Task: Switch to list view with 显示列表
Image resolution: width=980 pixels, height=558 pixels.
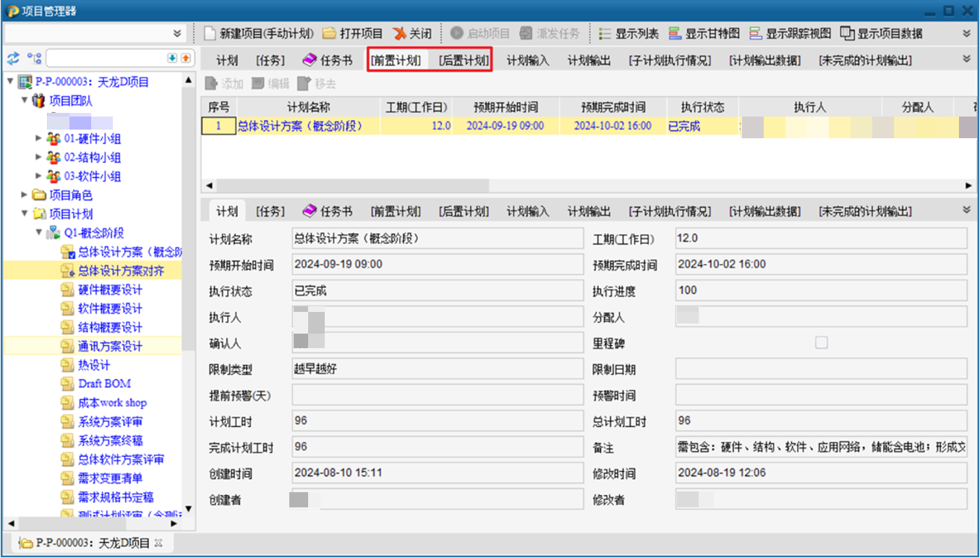Action: 629,33
